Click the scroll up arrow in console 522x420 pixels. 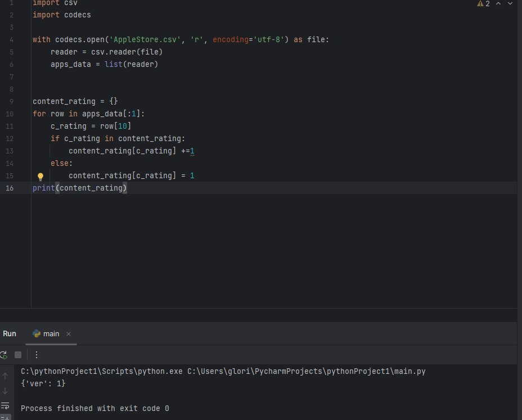(5, 376)
